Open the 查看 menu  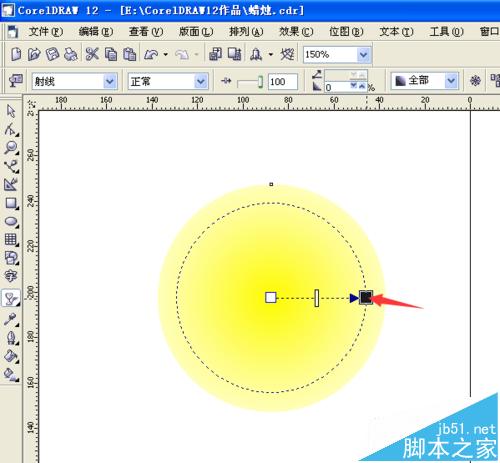[146, 32]
